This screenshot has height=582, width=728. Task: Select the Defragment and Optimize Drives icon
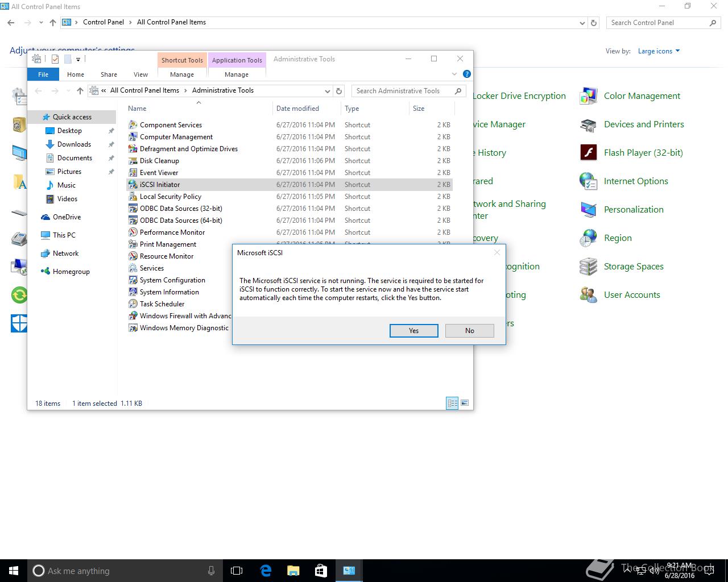[133, 149]
